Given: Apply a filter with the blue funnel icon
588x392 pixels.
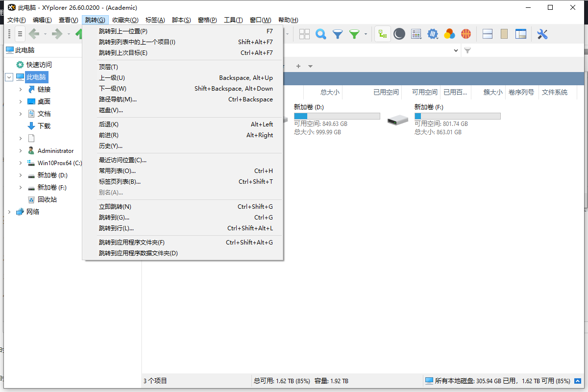Looking at the screenshot, I should [x=337, y=34].
